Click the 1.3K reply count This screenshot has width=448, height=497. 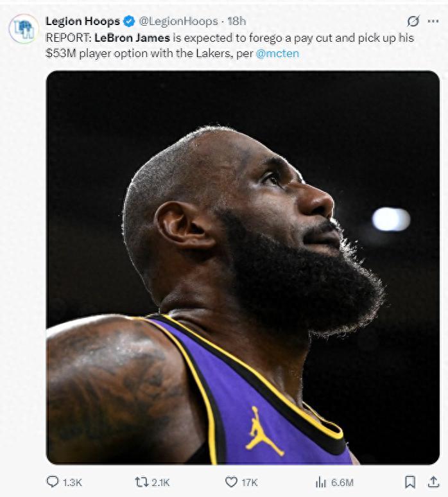pyautogui.click(x=73, y=482)
